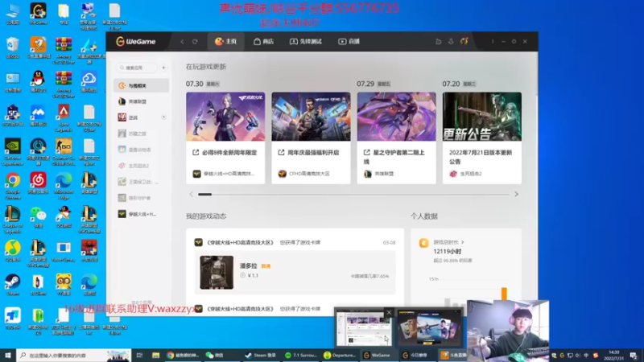Open the NetEase Cloud Music desktop icon
The width and height of the screenshot is (644, 362).
(x=38, y=183)
